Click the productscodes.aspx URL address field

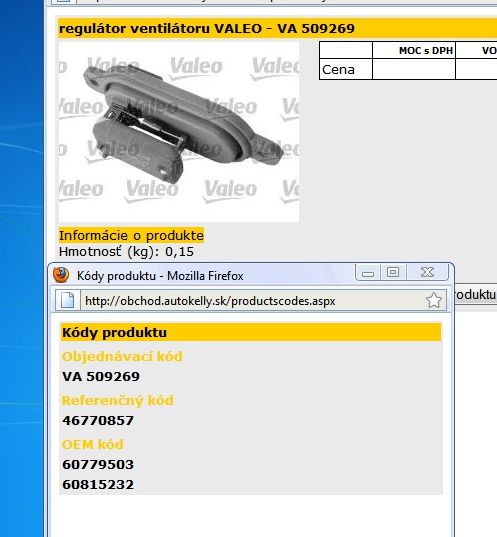tap(253, 301)
